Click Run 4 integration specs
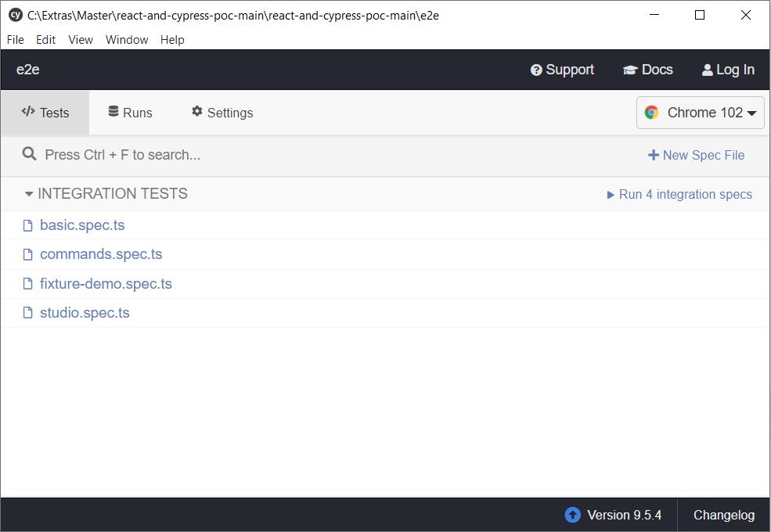 tap(686, 194)
